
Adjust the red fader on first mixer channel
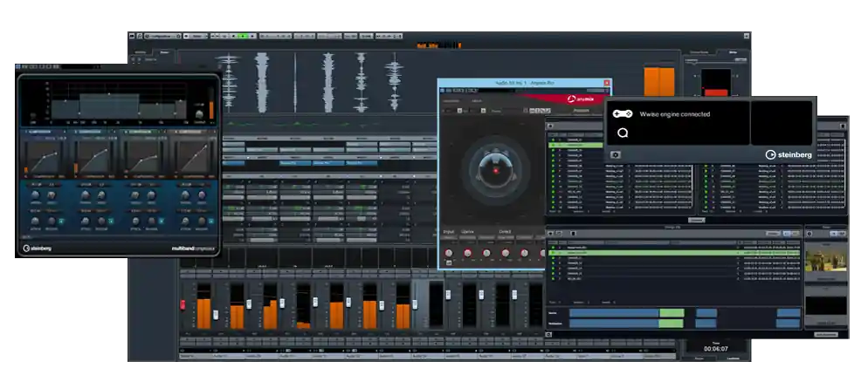183,304
